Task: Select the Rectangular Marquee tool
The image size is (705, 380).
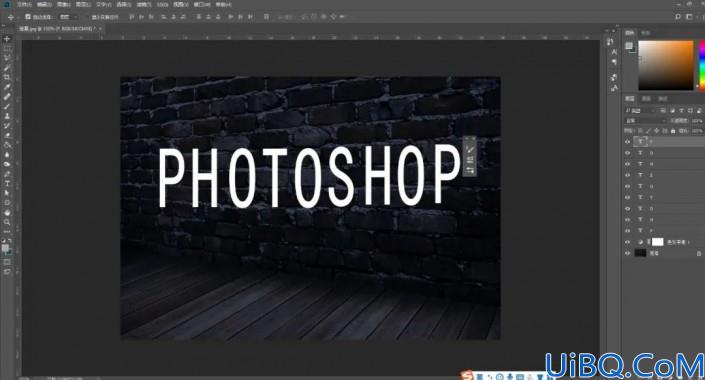Action: 7,48
